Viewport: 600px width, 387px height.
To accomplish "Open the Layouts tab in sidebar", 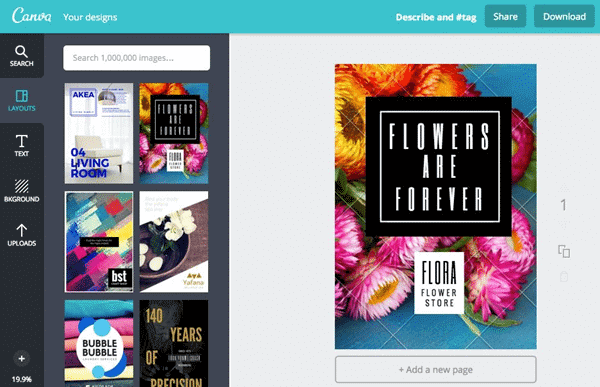I will click(21, 100).
